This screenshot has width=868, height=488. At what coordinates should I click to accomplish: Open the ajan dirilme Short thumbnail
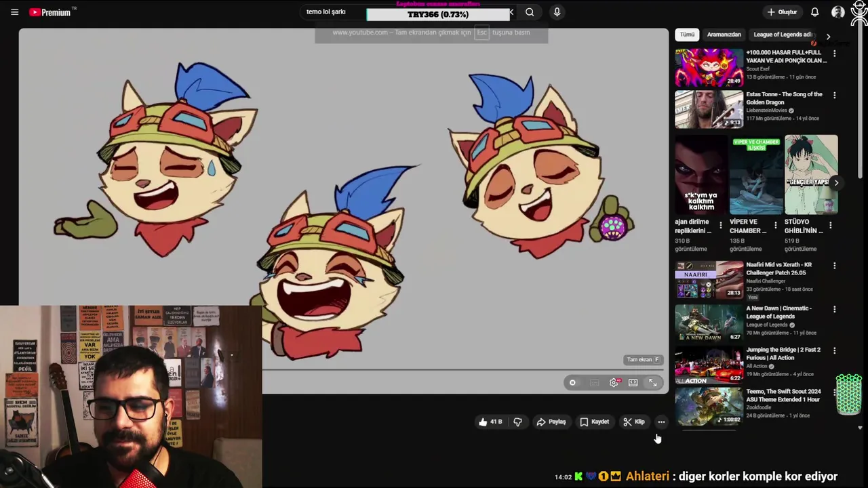(x=701, y=175)
